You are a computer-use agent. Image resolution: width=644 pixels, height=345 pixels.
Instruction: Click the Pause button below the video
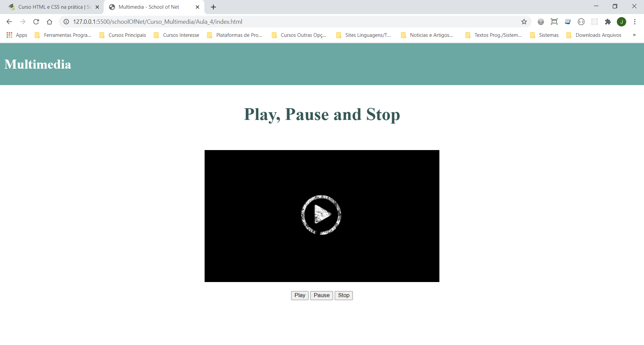click(322, 295)
